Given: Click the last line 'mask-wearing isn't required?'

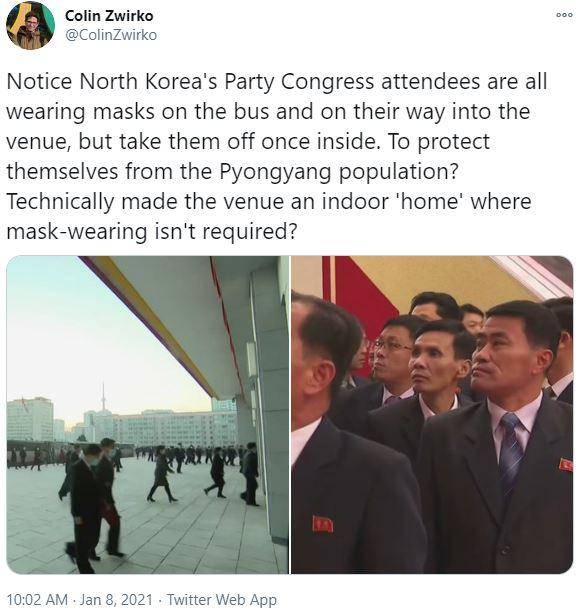Looking at the screenshot, I should click(152, 232).
